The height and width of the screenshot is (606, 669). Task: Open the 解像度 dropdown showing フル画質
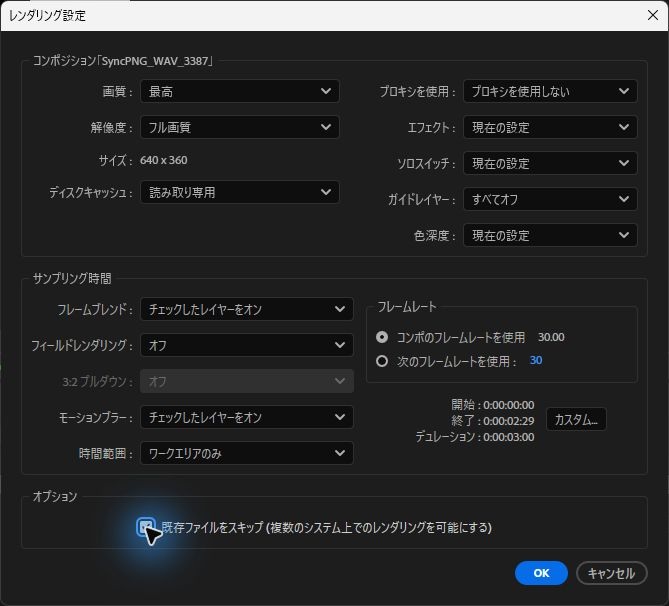tap(240, 127)
